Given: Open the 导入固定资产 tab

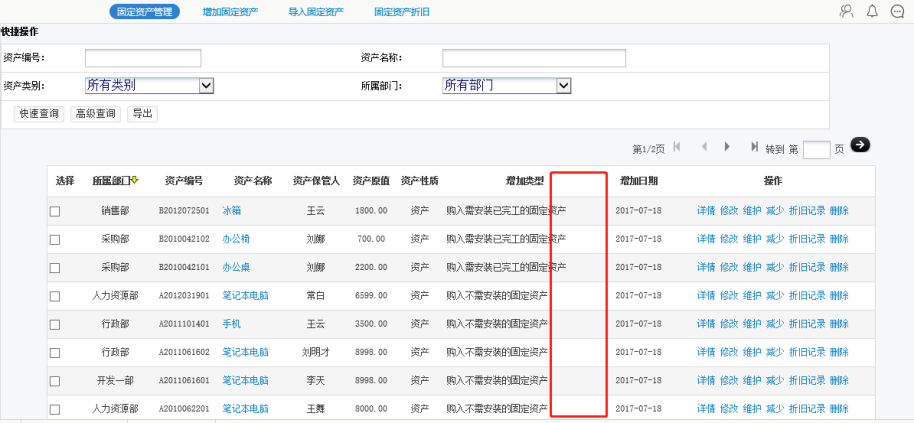Looking at the screenshot, I should click(316, 12).
